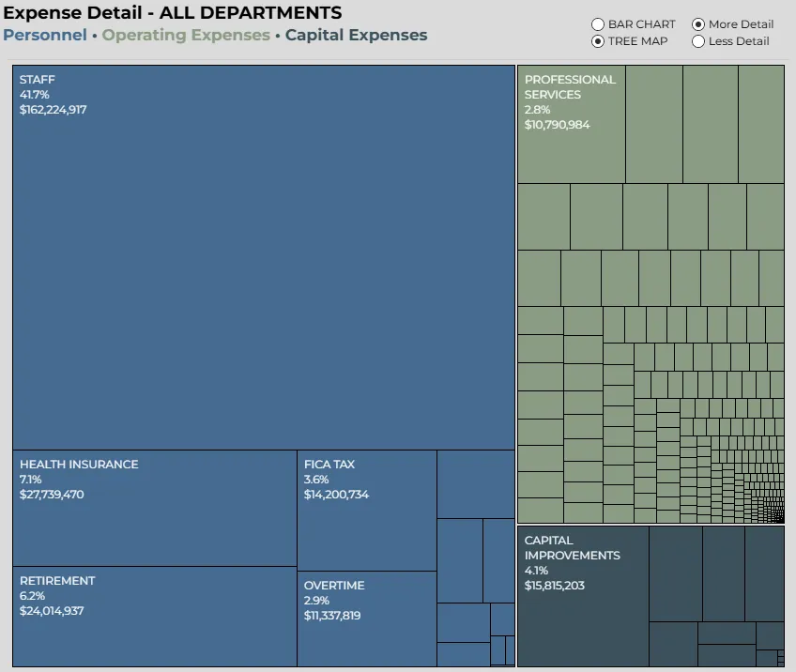Click the Operating Expenses legend label
The height and width of the screenshot is (672, 796).
point(186,35)
